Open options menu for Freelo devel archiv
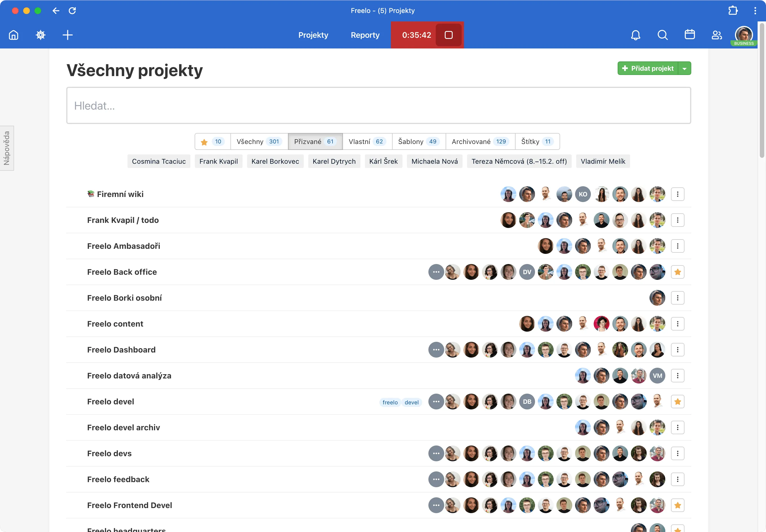The image size is (766, 532). click(678, 427)
